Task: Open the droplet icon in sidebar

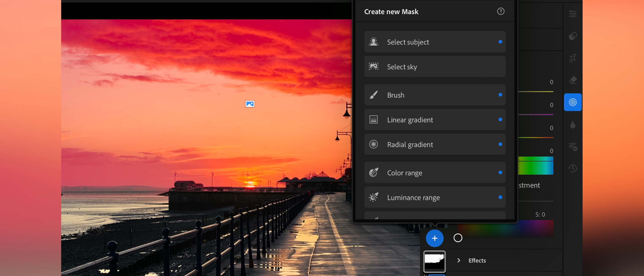Action: point(573,125)
